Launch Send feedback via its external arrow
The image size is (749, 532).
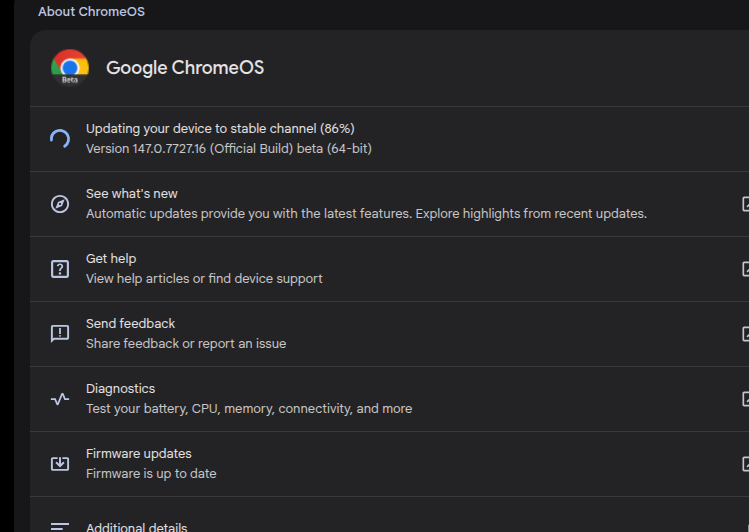coord(744,334)
